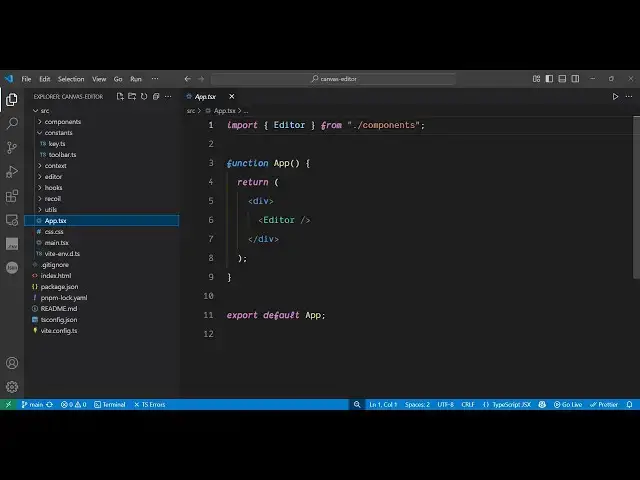The height and width of the screenshot is (480, 640).
Task: Show more menus via title bar ellipsis
Action: tap(155, 79)
